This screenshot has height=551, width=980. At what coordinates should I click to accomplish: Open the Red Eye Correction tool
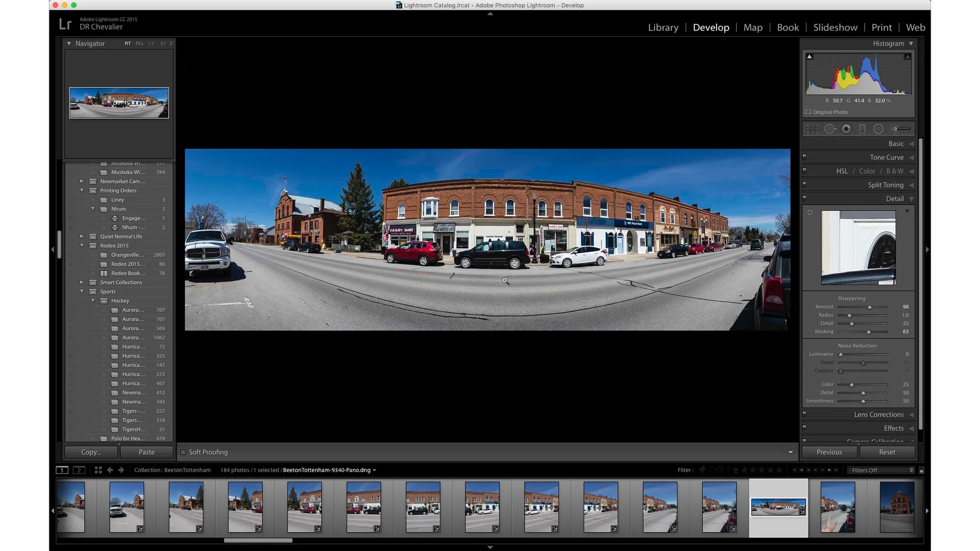coord(846,129)
